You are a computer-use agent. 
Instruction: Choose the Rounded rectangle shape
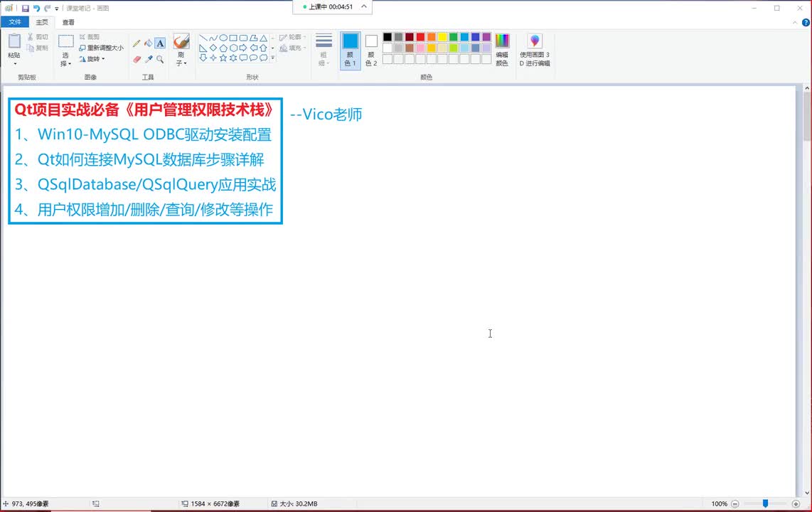243,38
